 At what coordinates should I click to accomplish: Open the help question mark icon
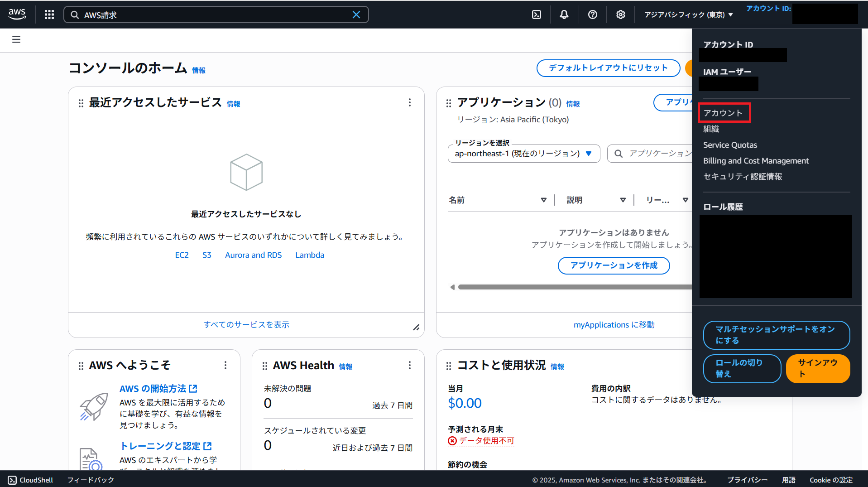point(592,14)
